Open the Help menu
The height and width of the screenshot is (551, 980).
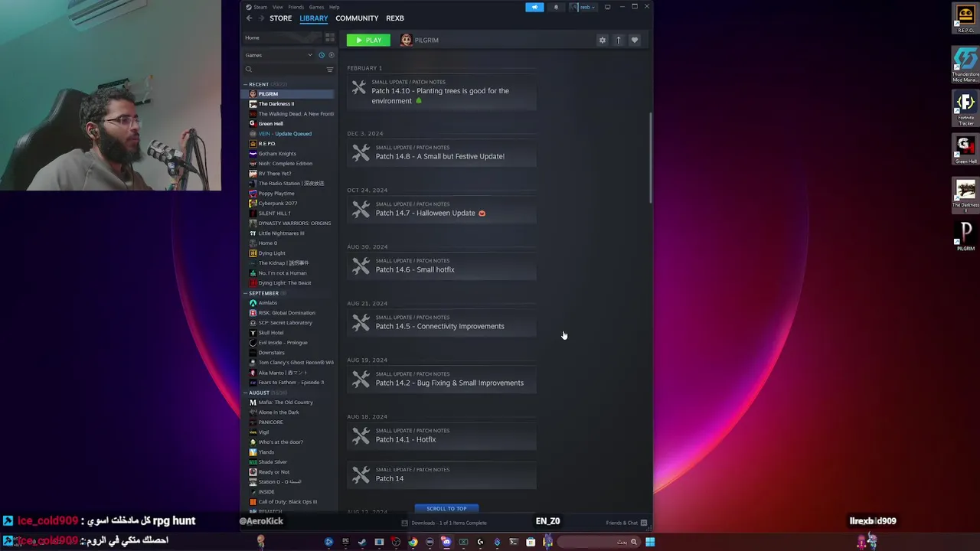click(334, 7)
